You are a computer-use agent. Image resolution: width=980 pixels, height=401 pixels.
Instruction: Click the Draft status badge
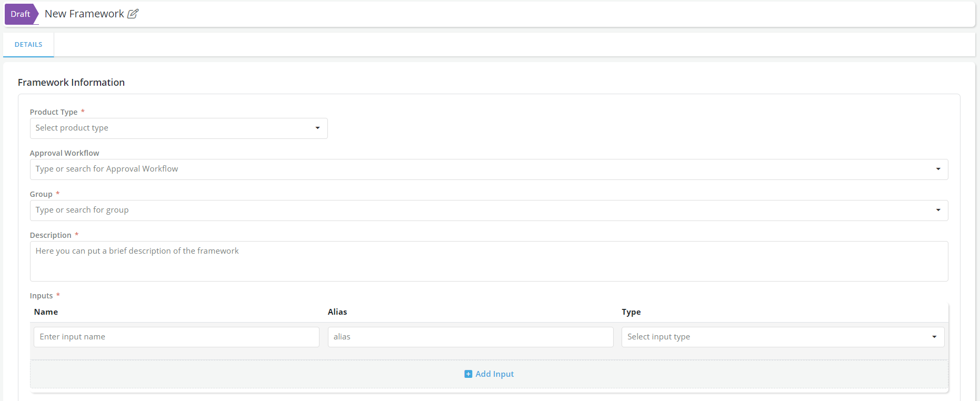pyautogui.click(x=21, y=14)
